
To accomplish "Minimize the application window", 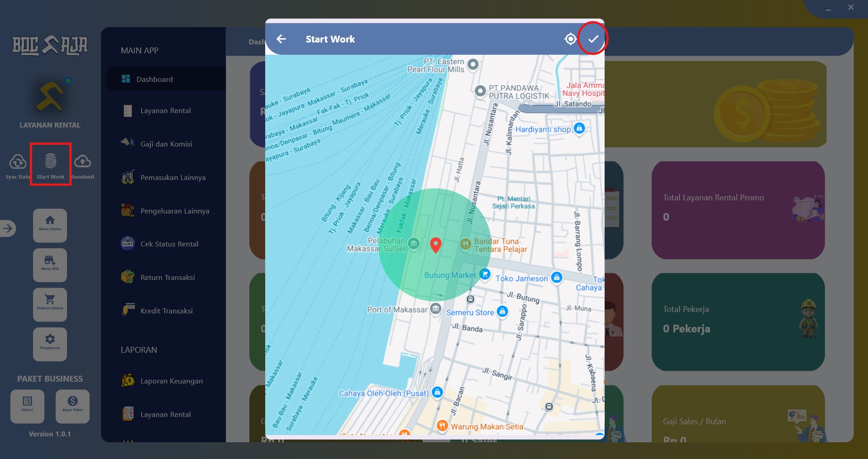I will click(x=828, y=9).
